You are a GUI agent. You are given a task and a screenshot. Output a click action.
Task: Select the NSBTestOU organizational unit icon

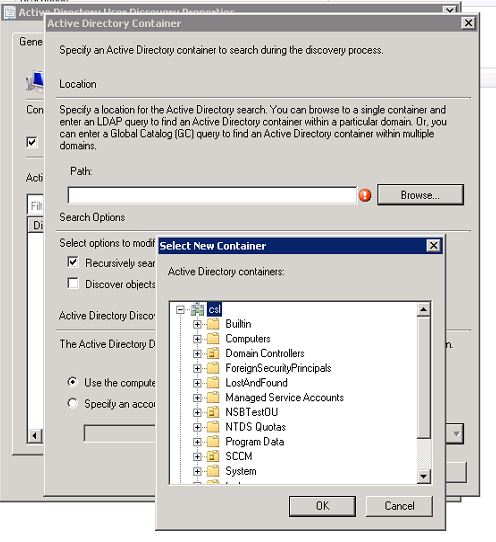point(213,412)
